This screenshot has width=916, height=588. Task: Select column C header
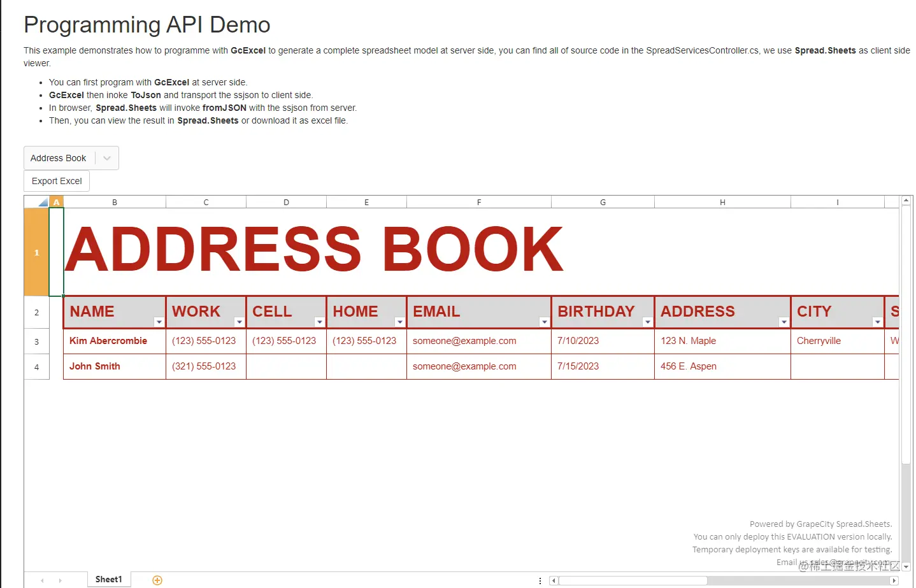pyautogui.click(x=206, y=202)
